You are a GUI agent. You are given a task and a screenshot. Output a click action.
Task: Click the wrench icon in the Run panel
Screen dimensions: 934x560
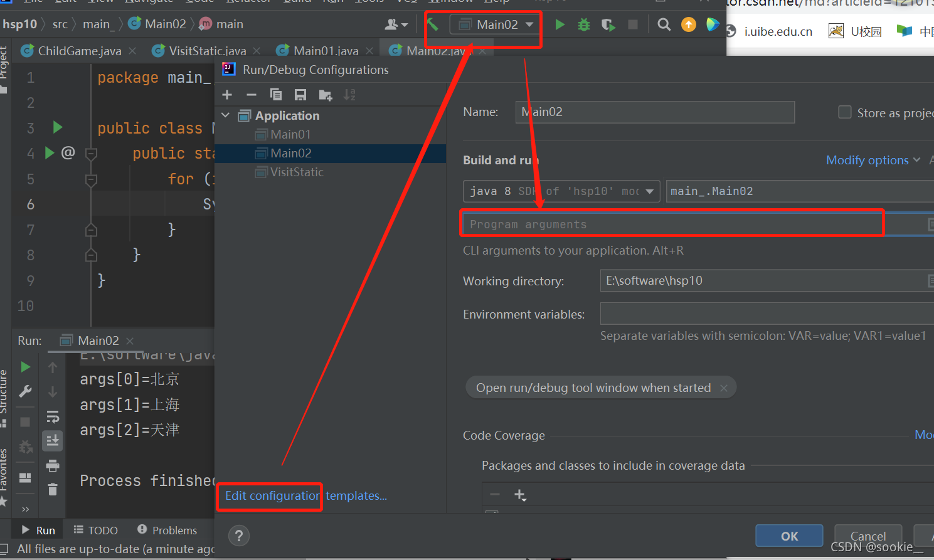26,391
